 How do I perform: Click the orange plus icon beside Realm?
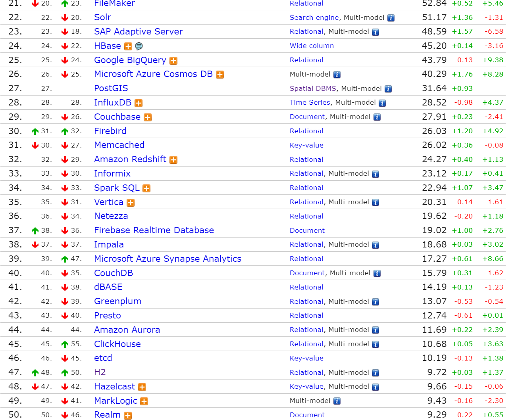point(128,416)
